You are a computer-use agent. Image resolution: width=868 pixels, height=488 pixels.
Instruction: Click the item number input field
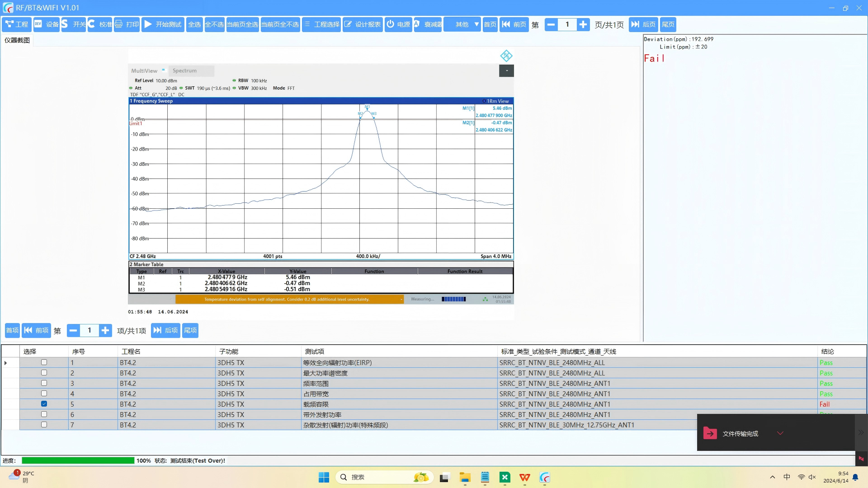(90, 330)
